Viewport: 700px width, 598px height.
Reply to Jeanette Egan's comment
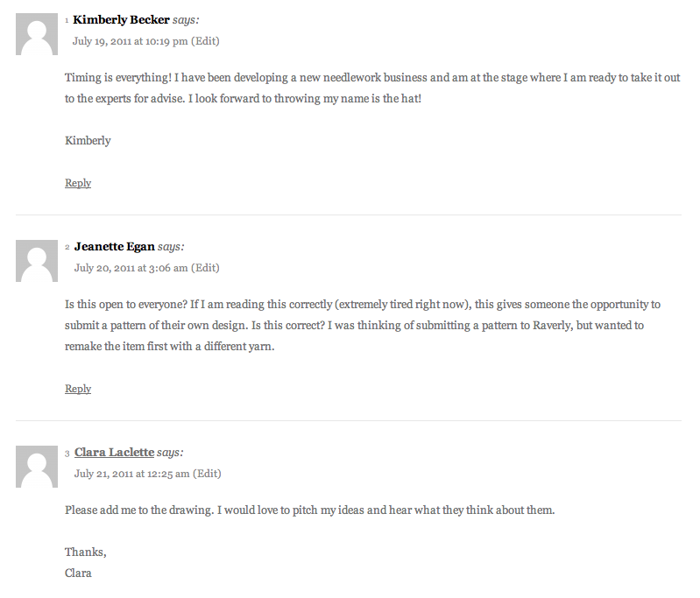coord(78,389)
